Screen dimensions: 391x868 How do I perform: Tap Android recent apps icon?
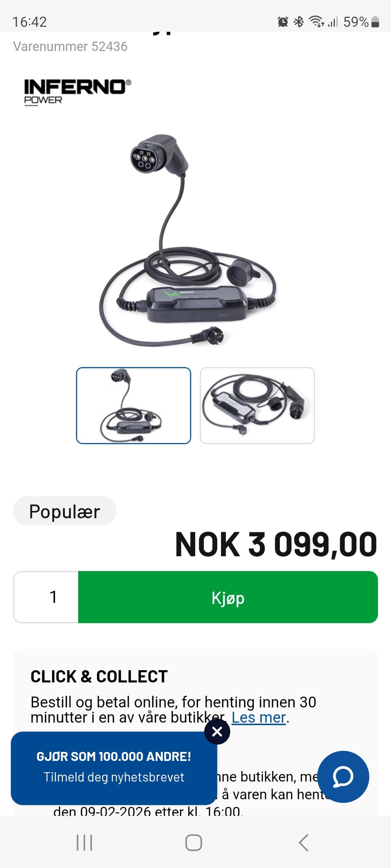84,842
